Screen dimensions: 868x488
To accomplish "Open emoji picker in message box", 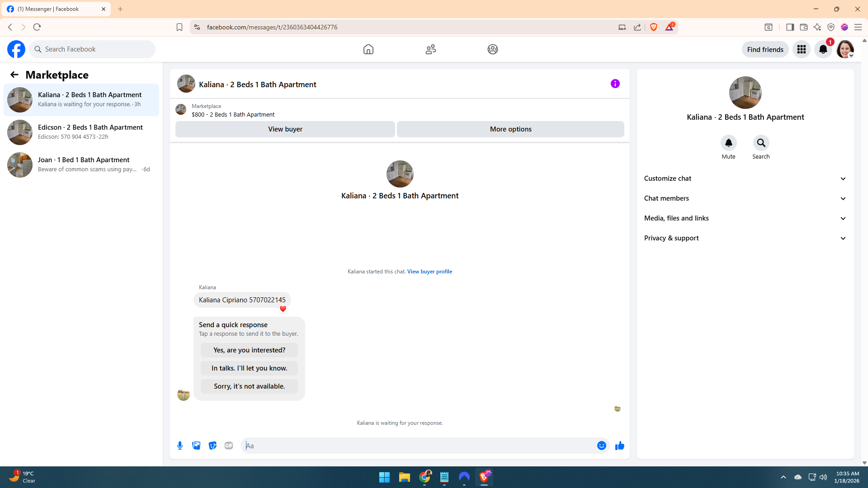I will tap(601, 446).
